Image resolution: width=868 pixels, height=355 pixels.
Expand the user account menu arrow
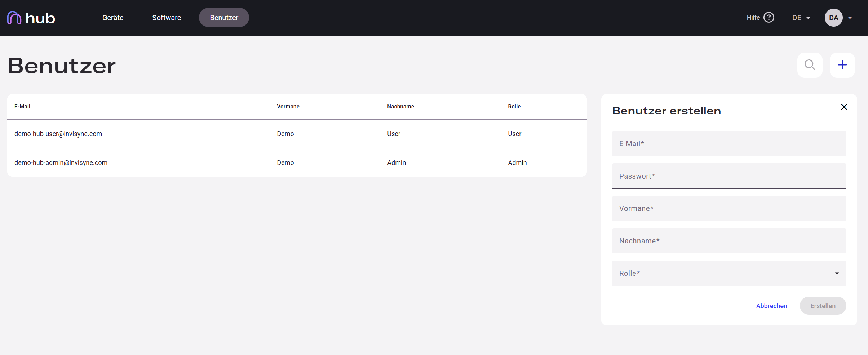[850, 18]
